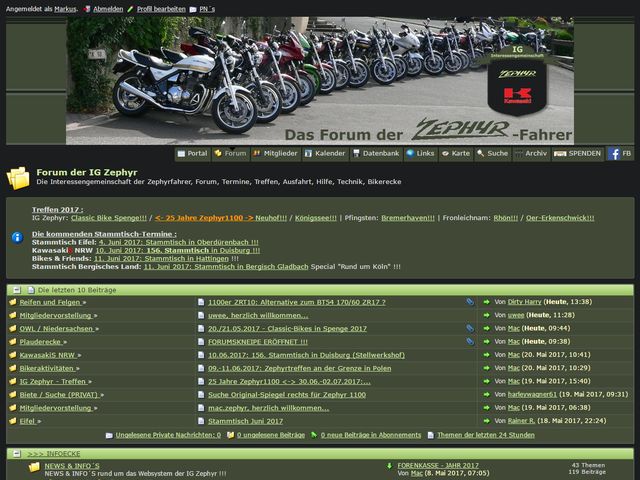Open Zephyrtreffen an der Grenze in Polen thread
The image size is (640, 480).
[x=300, y=369]
